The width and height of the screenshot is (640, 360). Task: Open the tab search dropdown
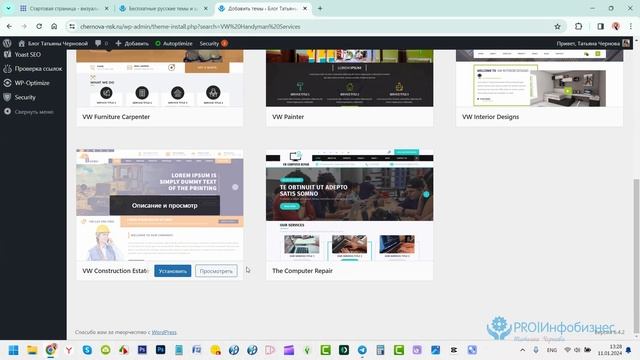click(8, 8)
